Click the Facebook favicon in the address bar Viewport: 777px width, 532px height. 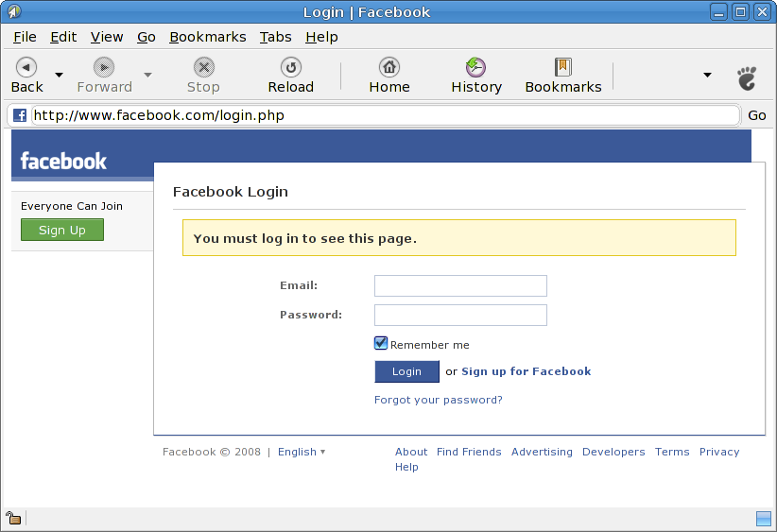coord(20,115)
